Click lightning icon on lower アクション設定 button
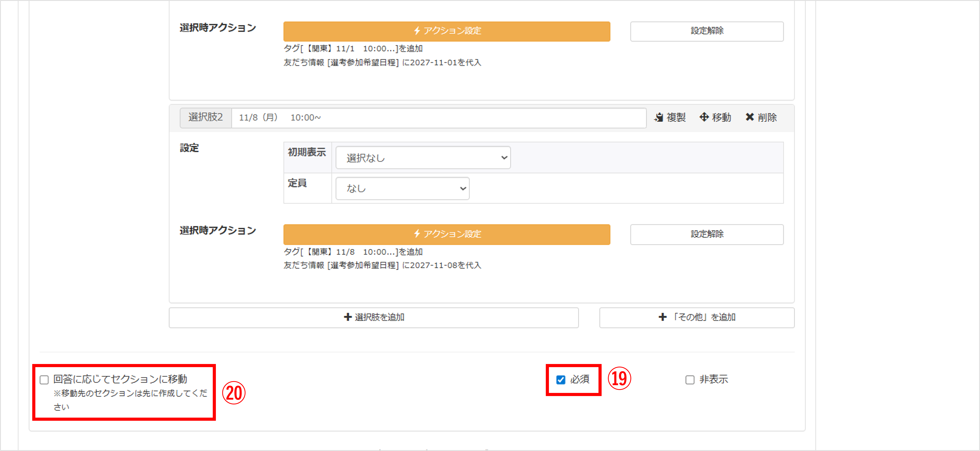 [x=417, y=234]
